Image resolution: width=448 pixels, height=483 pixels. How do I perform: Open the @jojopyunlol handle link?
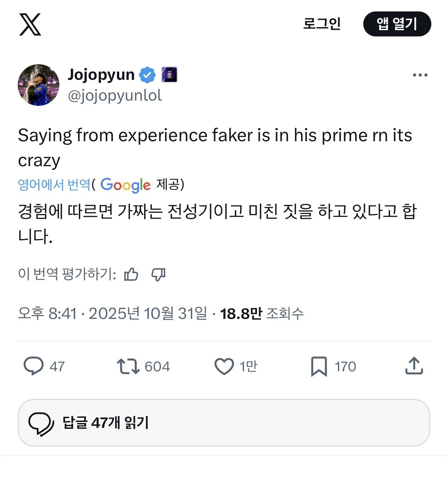pos(115,96)
